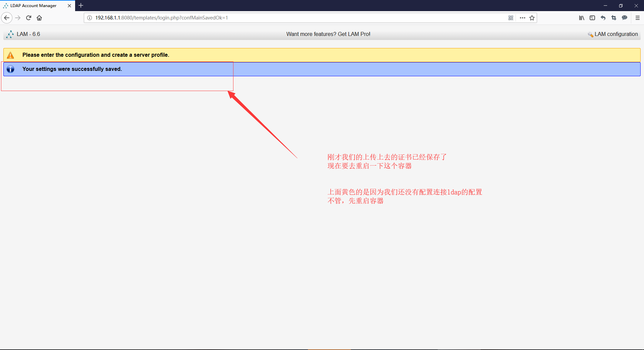Click the chat bubble toolbar icon

625,18
